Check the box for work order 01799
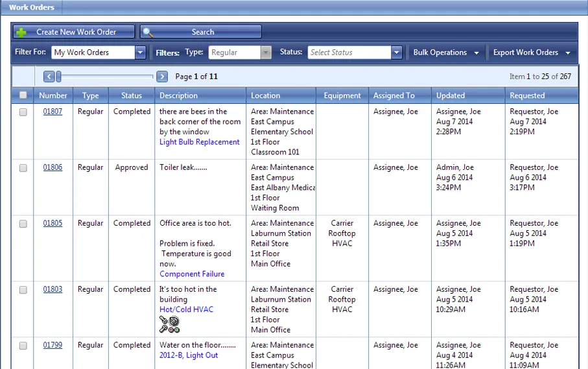 pyautogui.click(x=23, y=346)
